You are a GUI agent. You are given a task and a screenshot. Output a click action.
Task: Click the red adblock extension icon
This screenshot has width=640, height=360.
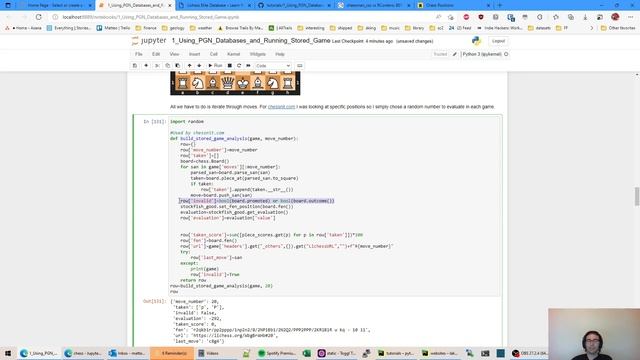tap(466, 17)
